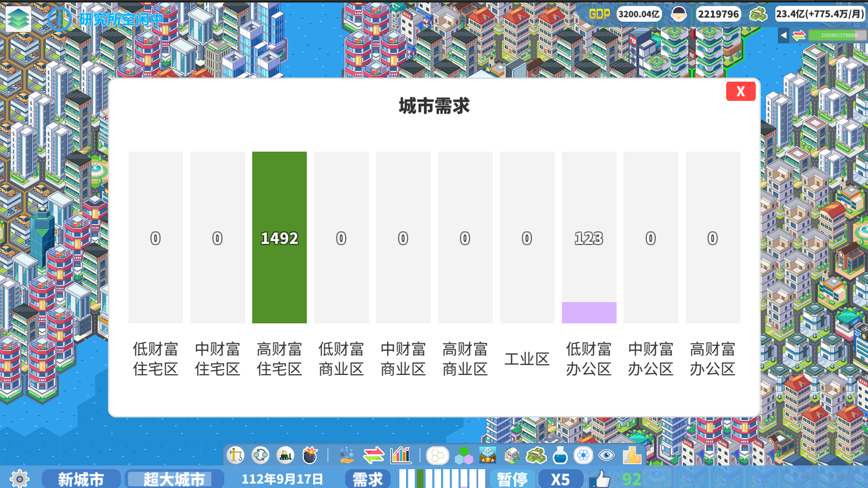Switch to the 新城市 tab
The image size is (868, 488).
(x=80, y=480)
